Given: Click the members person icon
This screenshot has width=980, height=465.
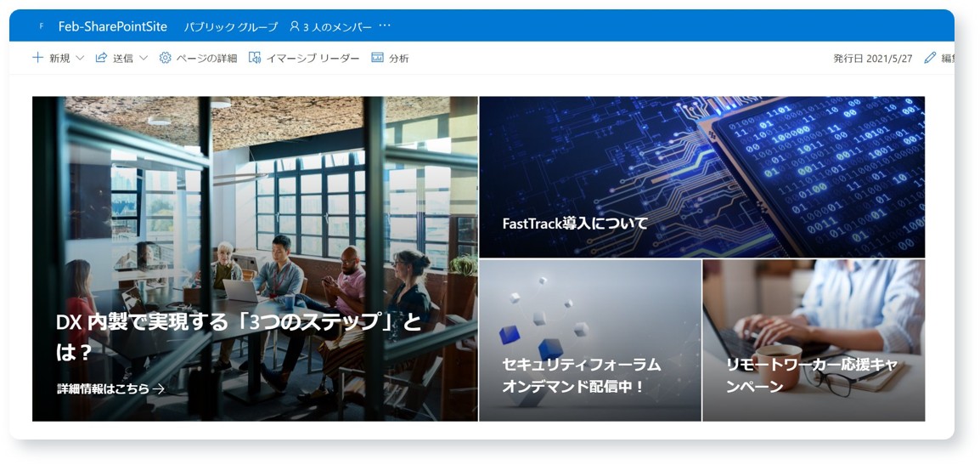Looking at the screenshot, I should pos(295,26).
